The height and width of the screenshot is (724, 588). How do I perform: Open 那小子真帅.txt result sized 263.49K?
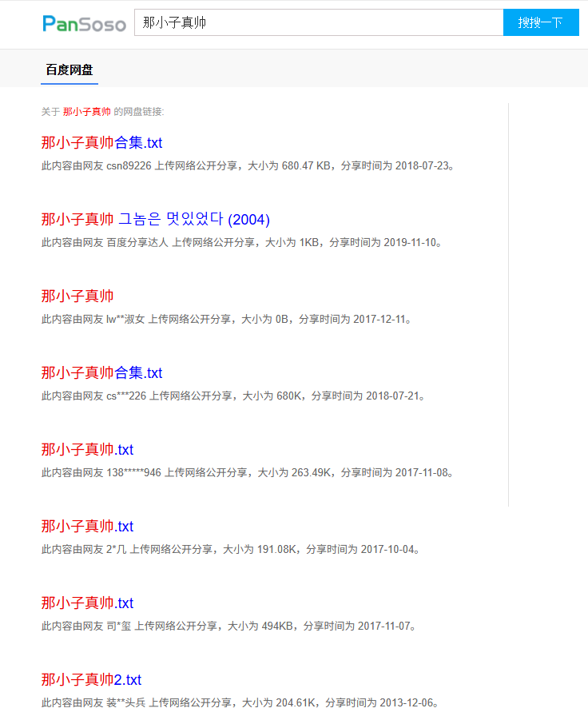click(87, 450)
